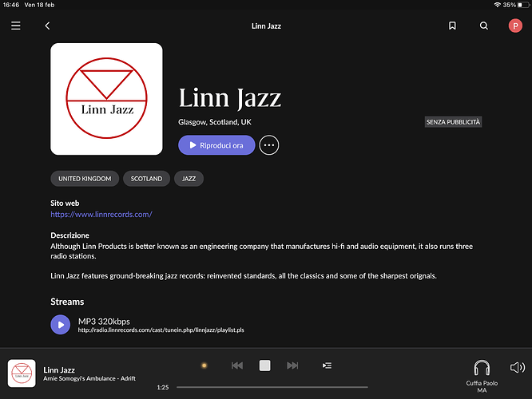Open the volume speaker control
The image size is (532, 399).
pos(518,367)
